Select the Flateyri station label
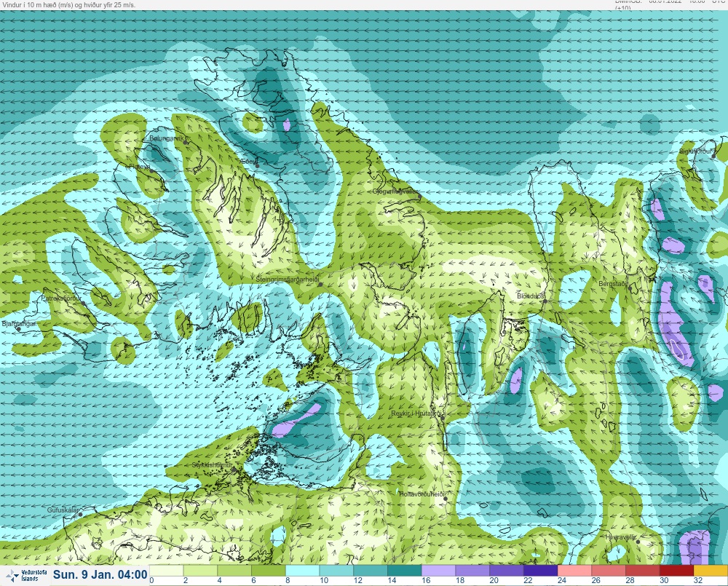The width and height of the screenshot is (728, 586). [139, 166]
